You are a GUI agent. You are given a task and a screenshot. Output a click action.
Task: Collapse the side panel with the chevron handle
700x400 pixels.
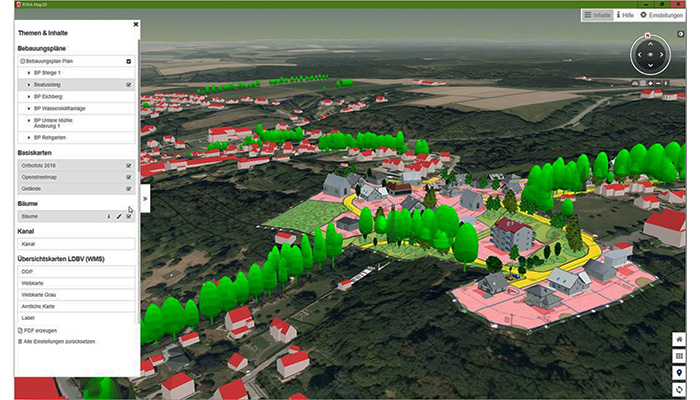pos(145,198)
